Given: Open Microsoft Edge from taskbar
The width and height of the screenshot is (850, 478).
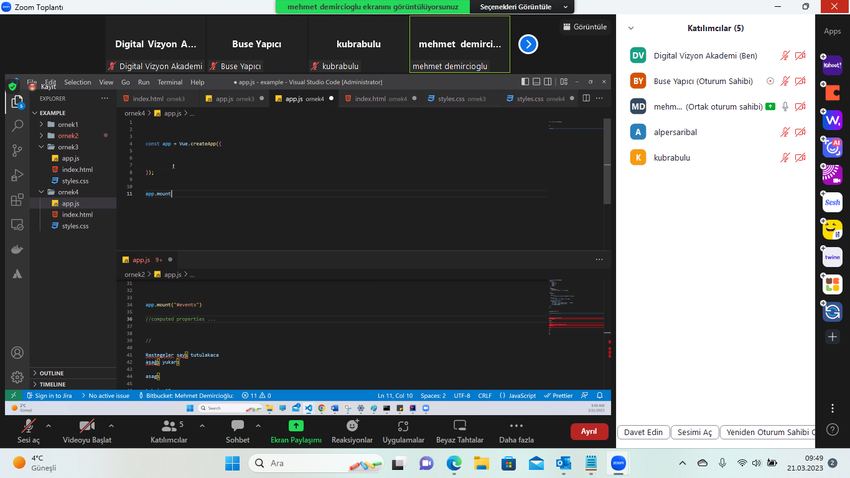Looking at the screenshot, I should pos(454,463).
